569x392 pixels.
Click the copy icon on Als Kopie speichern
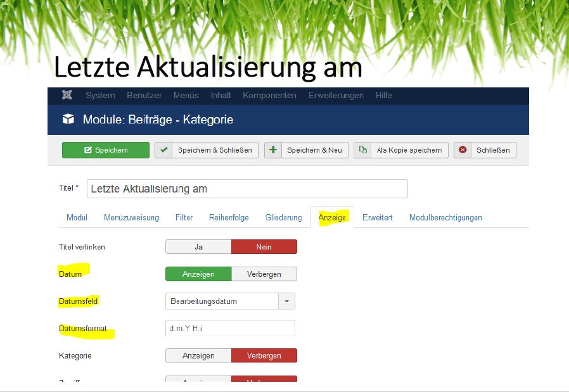point(363,150)
